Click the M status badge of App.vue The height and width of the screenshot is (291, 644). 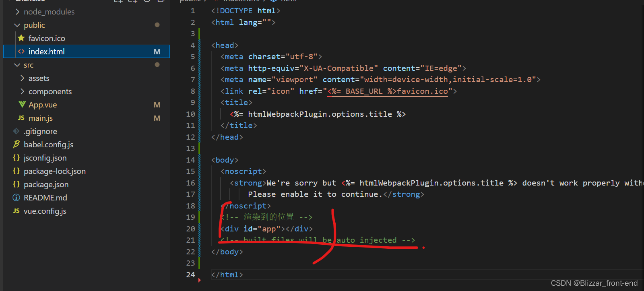(x=157, y=105)
